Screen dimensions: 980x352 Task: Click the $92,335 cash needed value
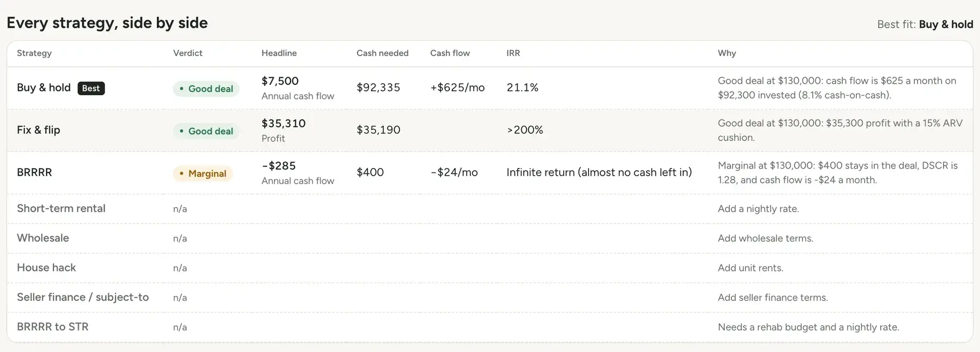point(378,88)
